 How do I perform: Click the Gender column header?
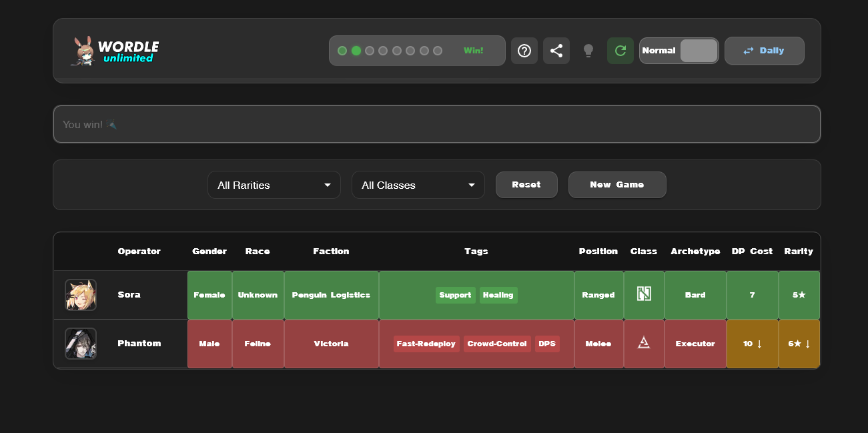(x=209, y=252)
